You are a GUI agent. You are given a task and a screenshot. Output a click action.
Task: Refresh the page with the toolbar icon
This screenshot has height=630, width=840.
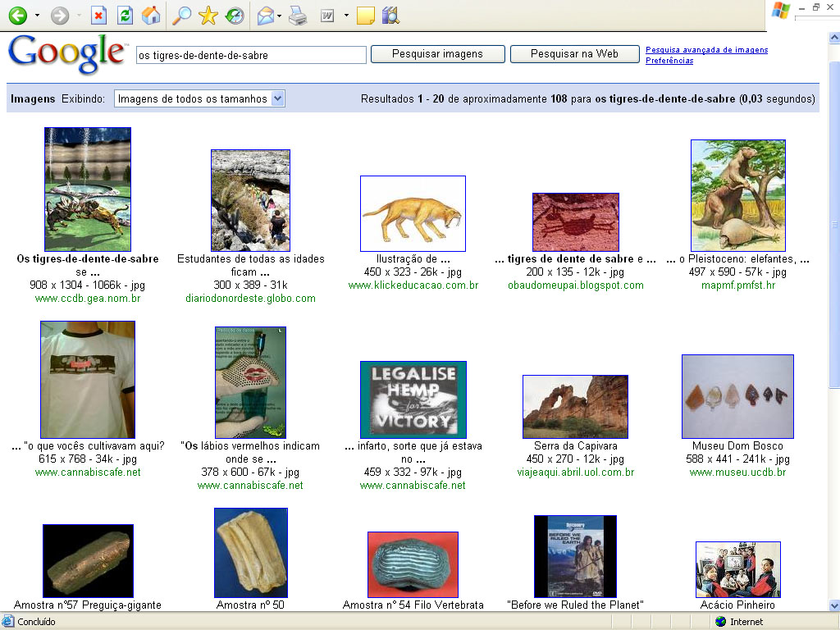[x=124, y=16]
